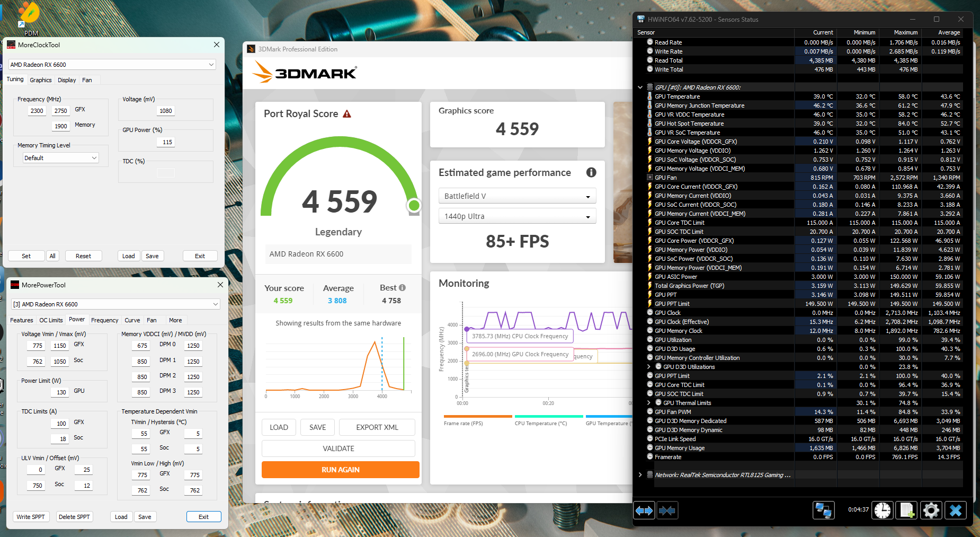Click the Estimated game performance info icon

click(591, 172)
